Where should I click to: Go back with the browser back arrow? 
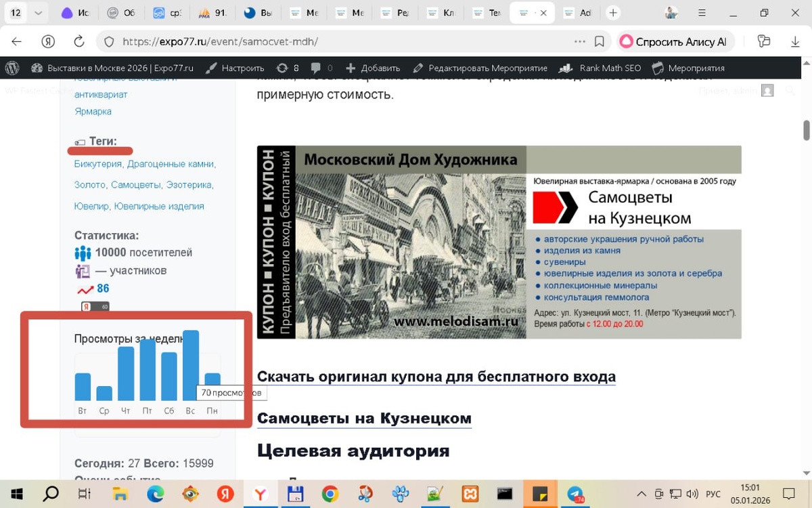tap(17, 41)
